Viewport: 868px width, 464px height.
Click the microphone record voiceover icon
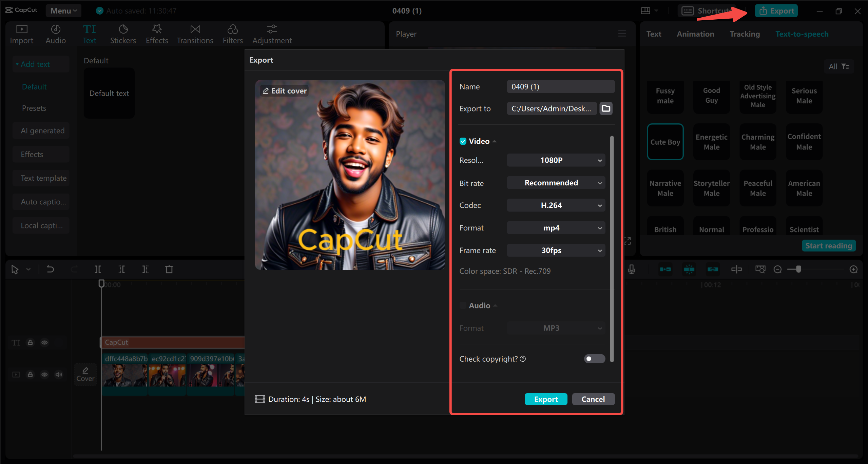632,269
